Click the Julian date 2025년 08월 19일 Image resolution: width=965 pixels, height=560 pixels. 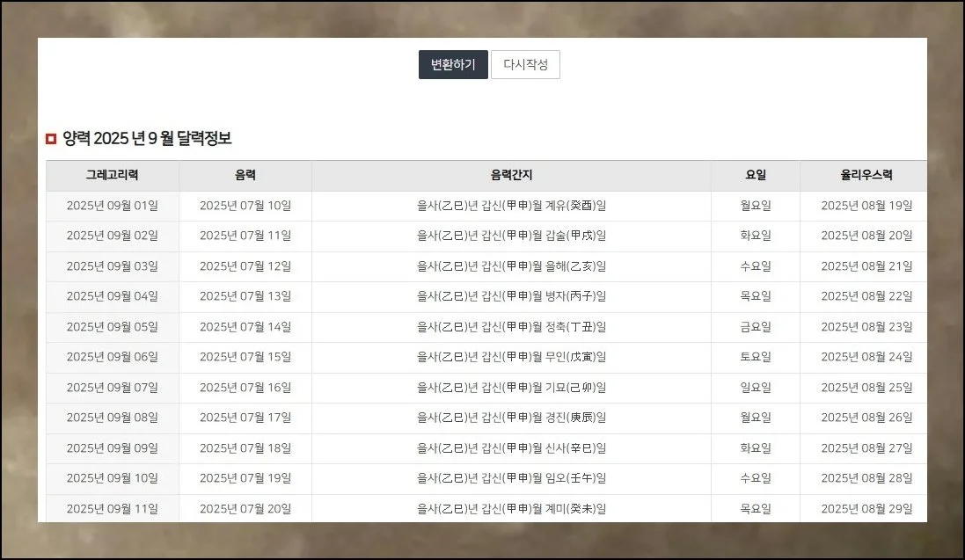862,206
